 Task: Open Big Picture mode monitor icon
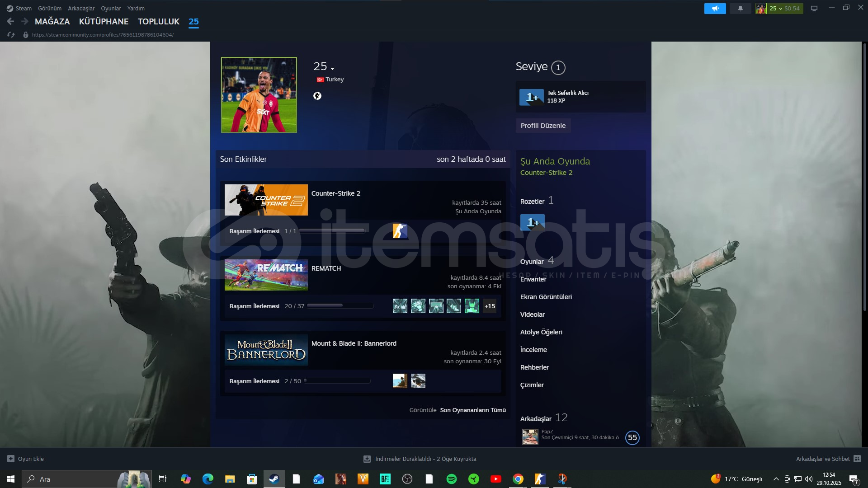click(814, 9)
